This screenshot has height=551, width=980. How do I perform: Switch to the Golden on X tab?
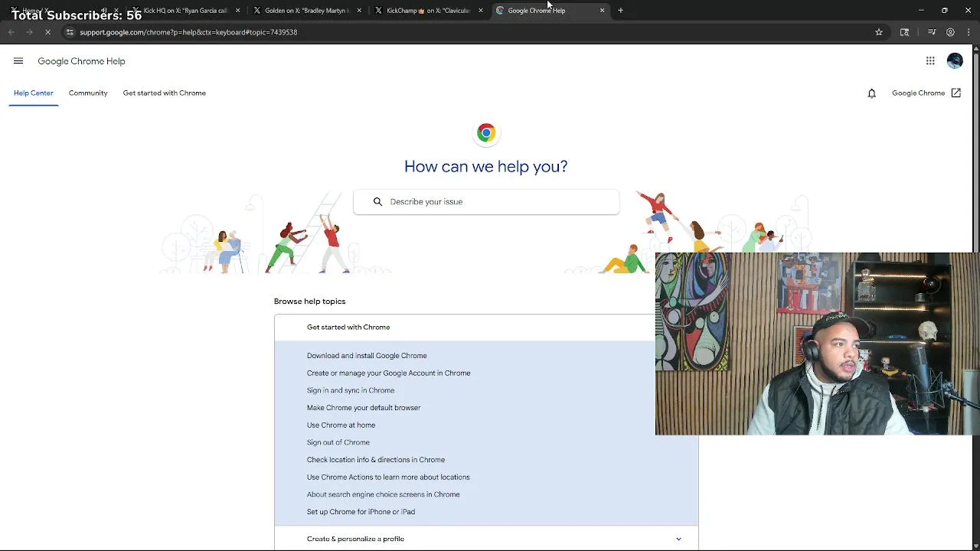tap(306, 11)
